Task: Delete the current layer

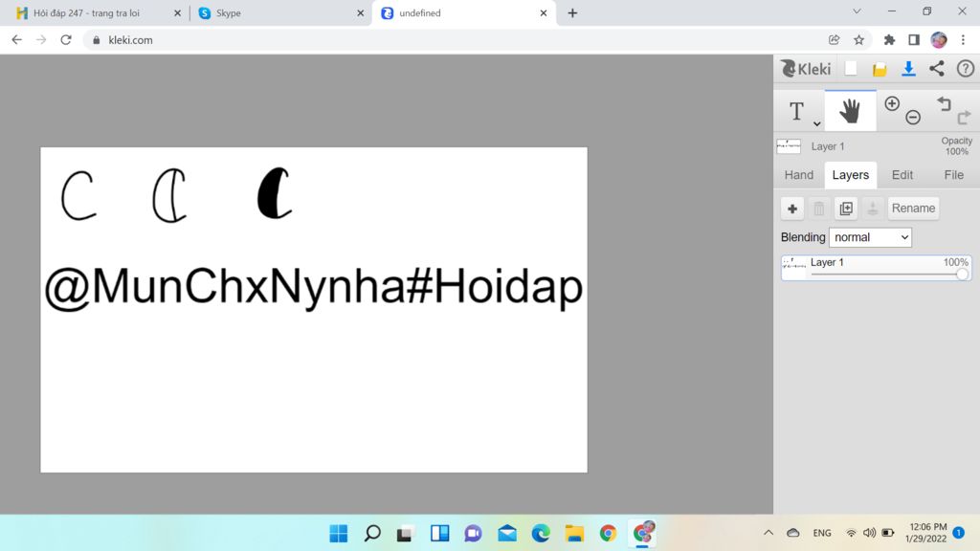Action: 819,208
